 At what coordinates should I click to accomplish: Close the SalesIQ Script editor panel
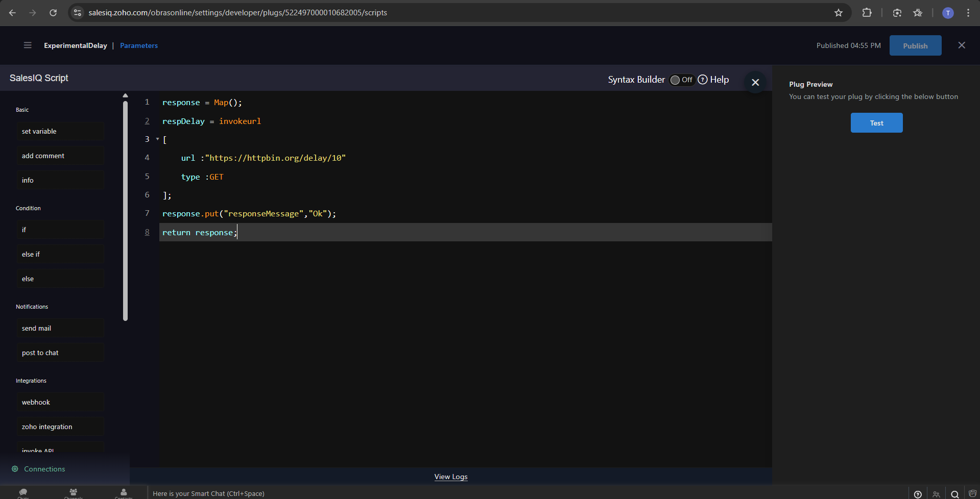pos(755,82)
